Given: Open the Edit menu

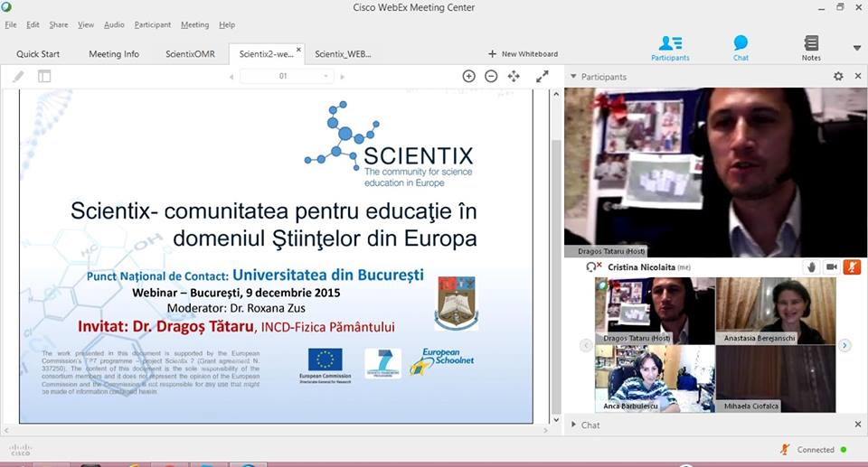Looking at the screenshot, I should tap(33, 25).
